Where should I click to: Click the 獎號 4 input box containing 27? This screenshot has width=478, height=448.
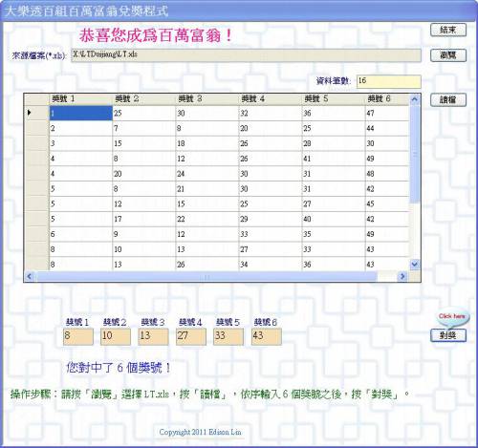click(191, 337)
